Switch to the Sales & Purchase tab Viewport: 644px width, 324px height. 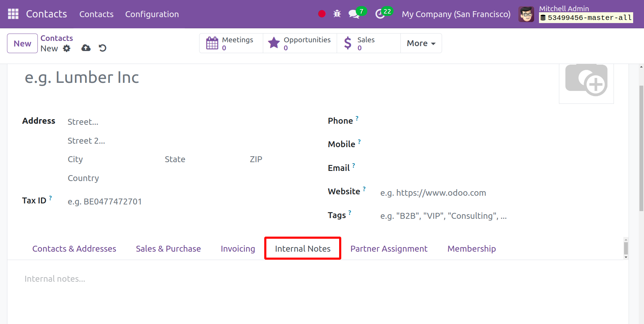168,249
